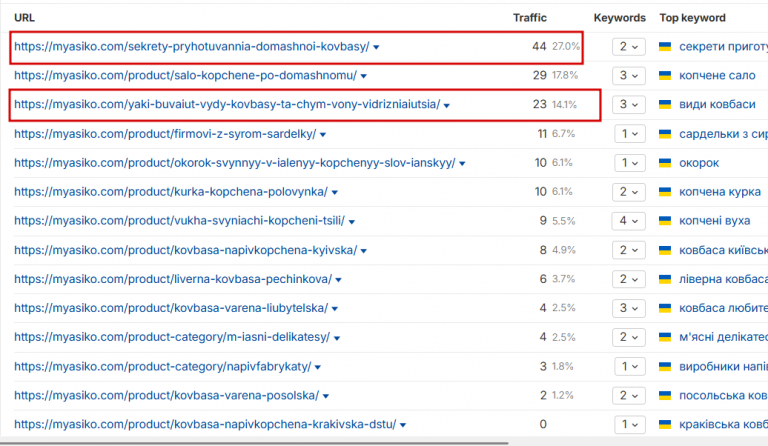Image resolution: width=768 pixels, height=446 pixels.
Task: Open the salo-kopchene-po-domashnomu product URL
Action: pos(186,75)
